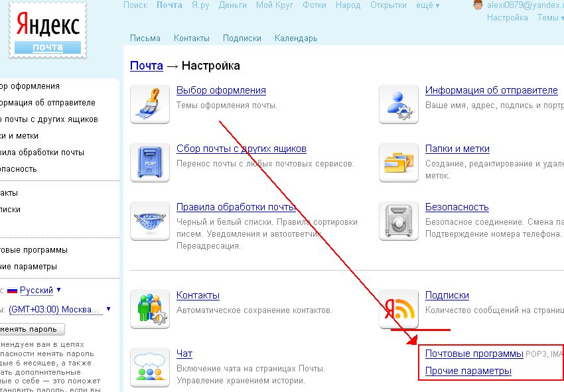Click the paintbrush theme selection icon
This screenshot has width=564, height=392.
click(150, 104)
